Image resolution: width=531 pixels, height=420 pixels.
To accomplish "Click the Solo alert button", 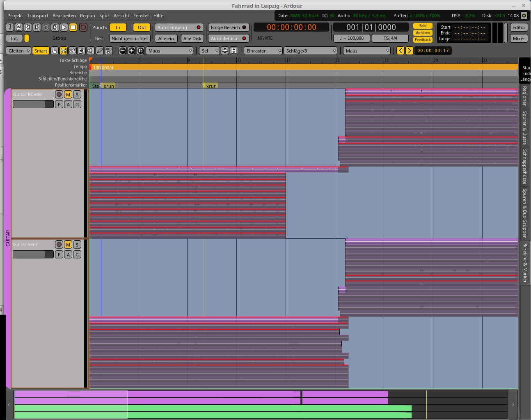I will pyautogui.click(x=423, y=26).
